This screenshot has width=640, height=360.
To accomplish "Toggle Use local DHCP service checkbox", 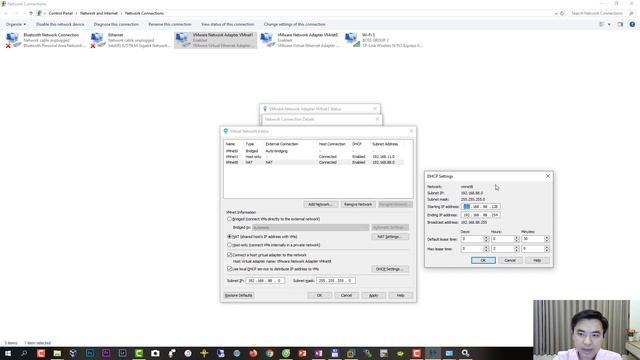I will 229,269.
